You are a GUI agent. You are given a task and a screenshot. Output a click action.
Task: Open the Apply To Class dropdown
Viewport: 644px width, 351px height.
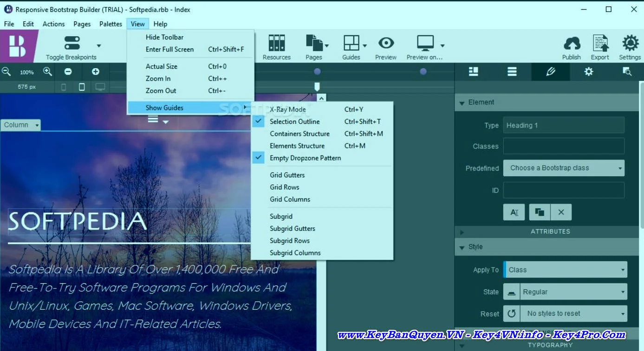[x=565, y=269]
